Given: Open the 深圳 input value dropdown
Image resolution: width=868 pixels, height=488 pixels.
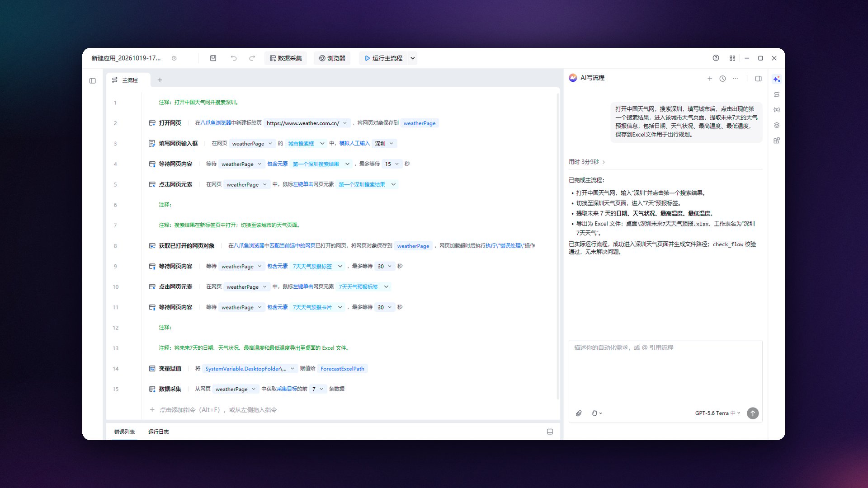Looking at the screenshot, I should click(391, 143).
